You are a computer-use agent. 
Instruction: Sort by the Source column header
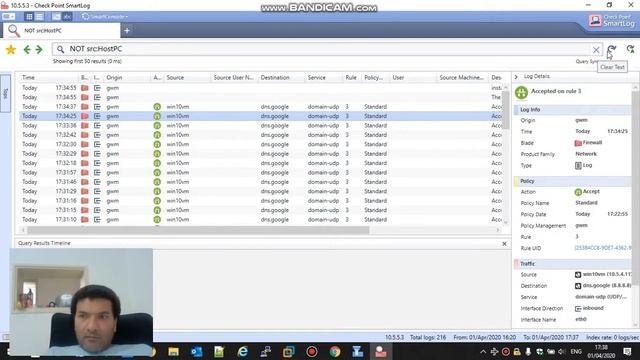point(187,78)
